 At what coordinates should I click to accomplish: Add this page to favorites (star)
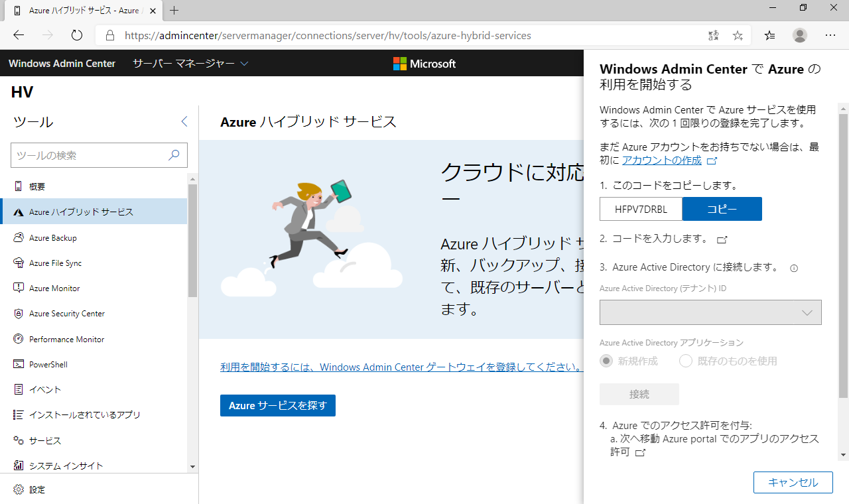738,35
